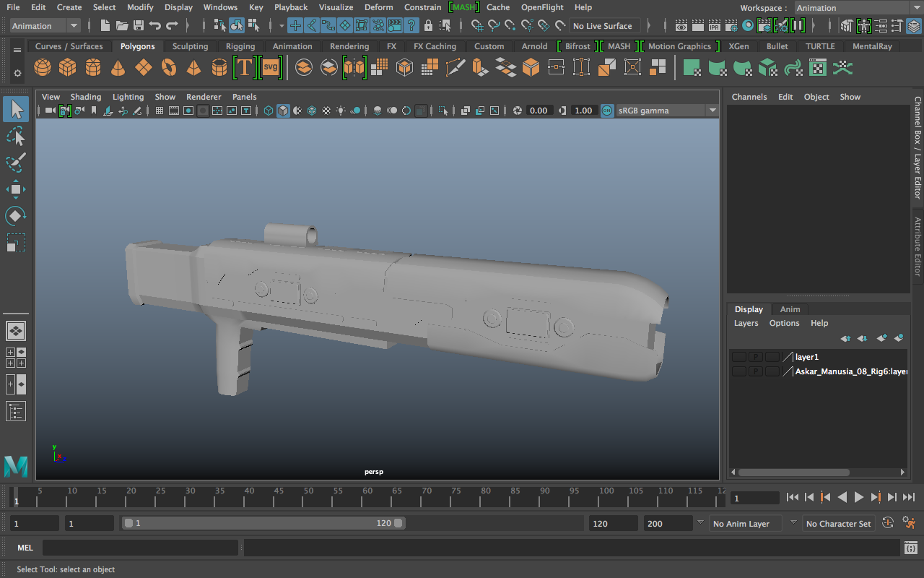Go to end of playback range
The height and width of the screenshot is (578, 924).
pos(909,497)
